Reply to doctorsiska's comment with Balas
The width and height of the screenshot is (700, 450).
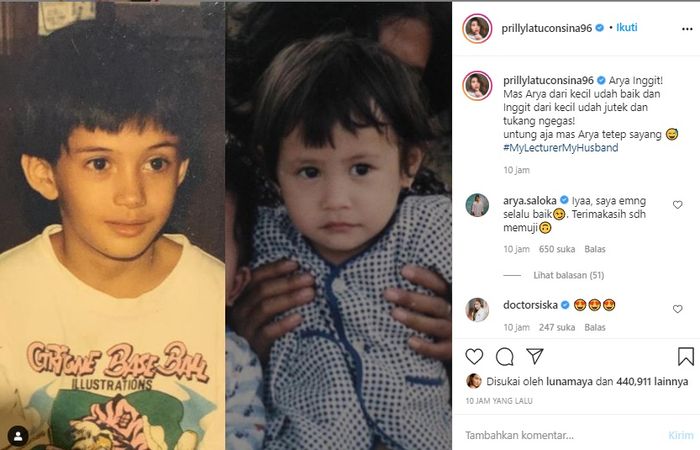(x=595, y=327)
